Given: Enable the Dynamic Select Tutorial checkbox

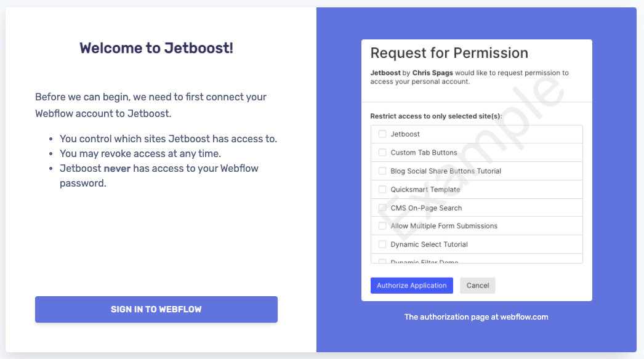Looking at the screenshot, I should 382,244.
